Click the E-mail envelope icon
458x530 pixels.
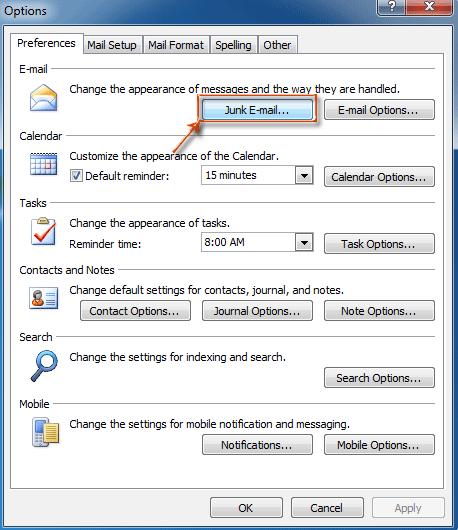(x=43, y=98)
